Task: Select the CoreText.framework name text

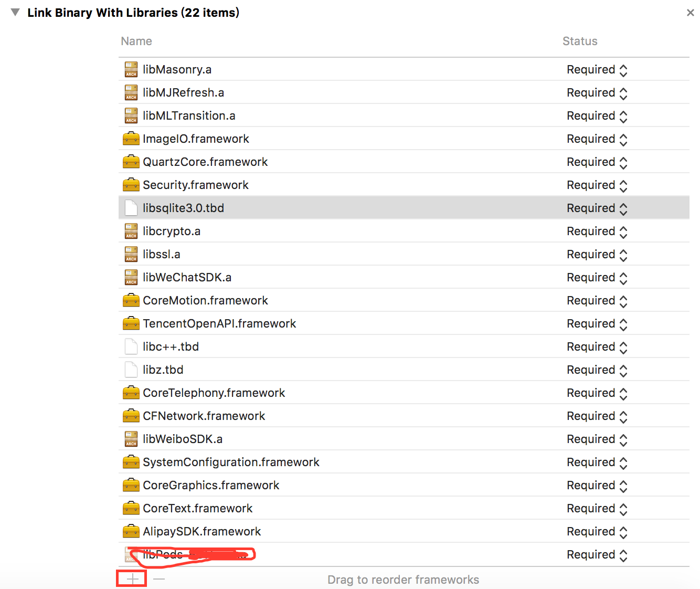Action: pyautogui.click(x=198, y=508)
